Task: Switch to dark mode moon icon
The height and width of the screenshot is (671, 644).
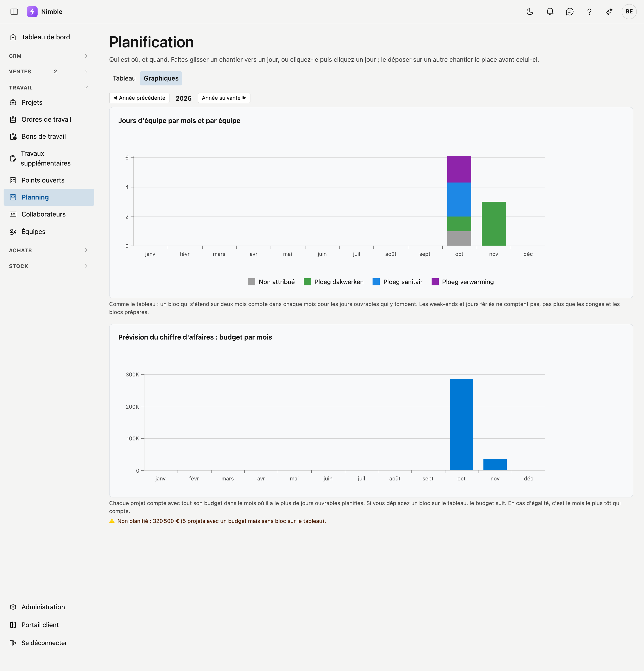Action: click(x=530, y=12)
